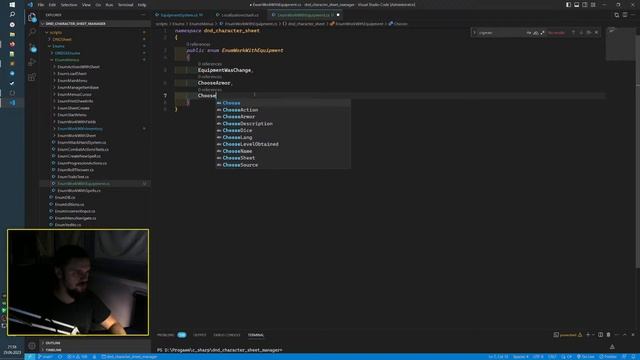Open Manage gear at activity bar bottom
The height and width of the screenshot is (360, 640).
click(32, 346)
